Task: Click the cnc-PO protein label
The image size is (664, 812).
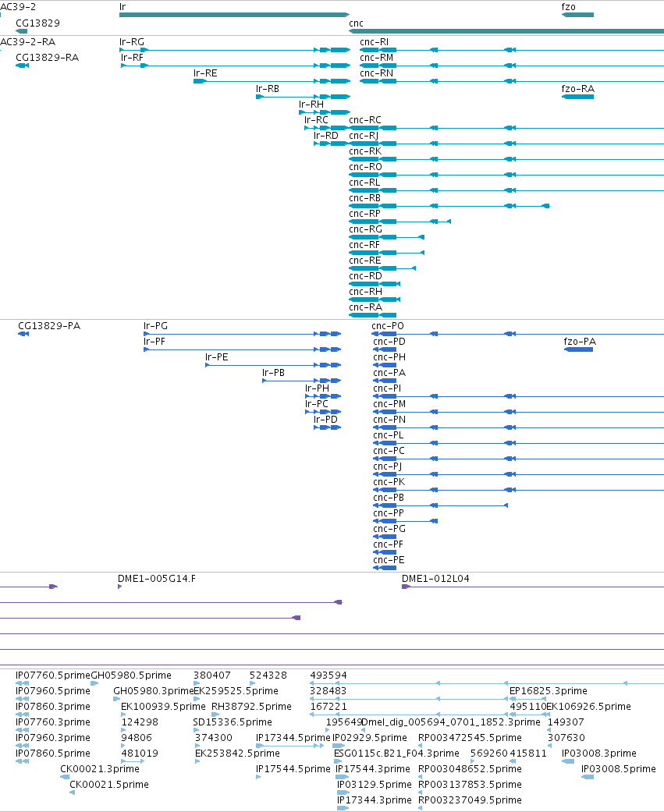Action: click(388, 326)
